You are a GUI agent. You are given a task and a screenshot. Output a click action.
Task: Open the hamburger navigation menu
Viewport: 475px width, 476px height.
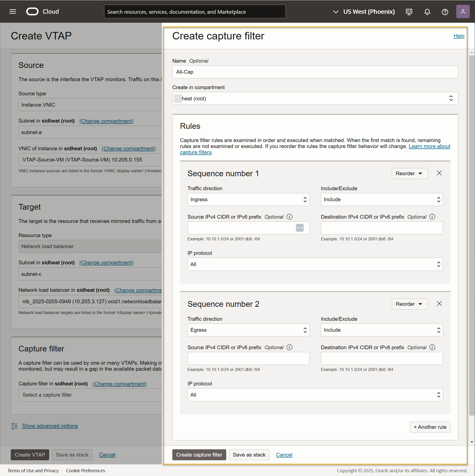(x=13, y=11)
